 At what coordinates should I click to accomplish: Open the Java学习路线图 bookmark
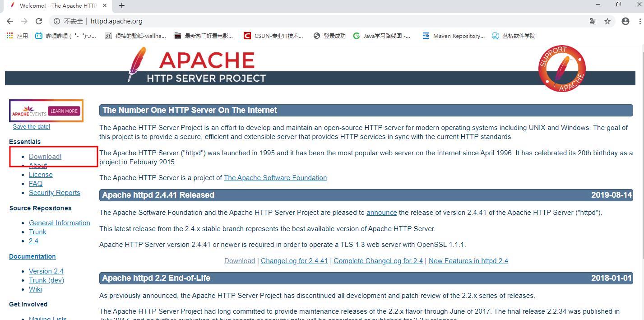382,36
